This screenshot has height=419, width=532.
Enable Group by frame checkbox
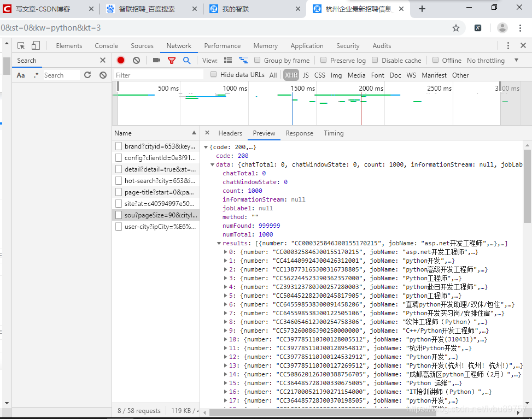(x=258, y=60)
